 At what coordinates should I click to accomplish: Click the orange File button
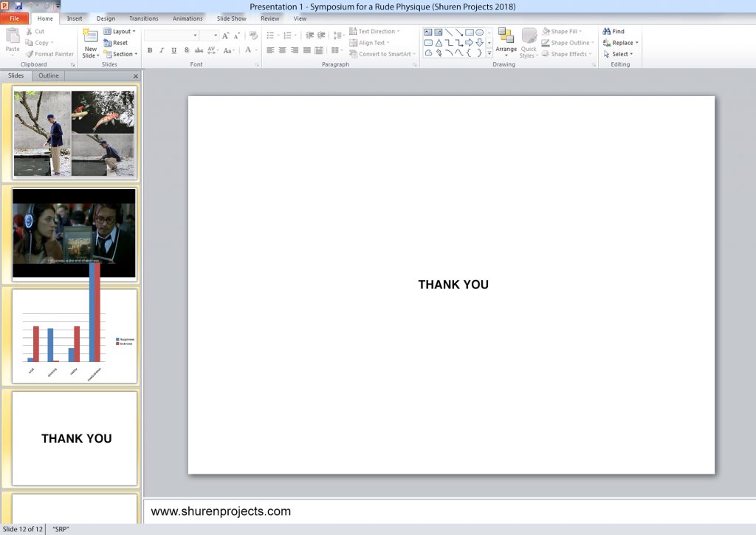click(15, 18)
